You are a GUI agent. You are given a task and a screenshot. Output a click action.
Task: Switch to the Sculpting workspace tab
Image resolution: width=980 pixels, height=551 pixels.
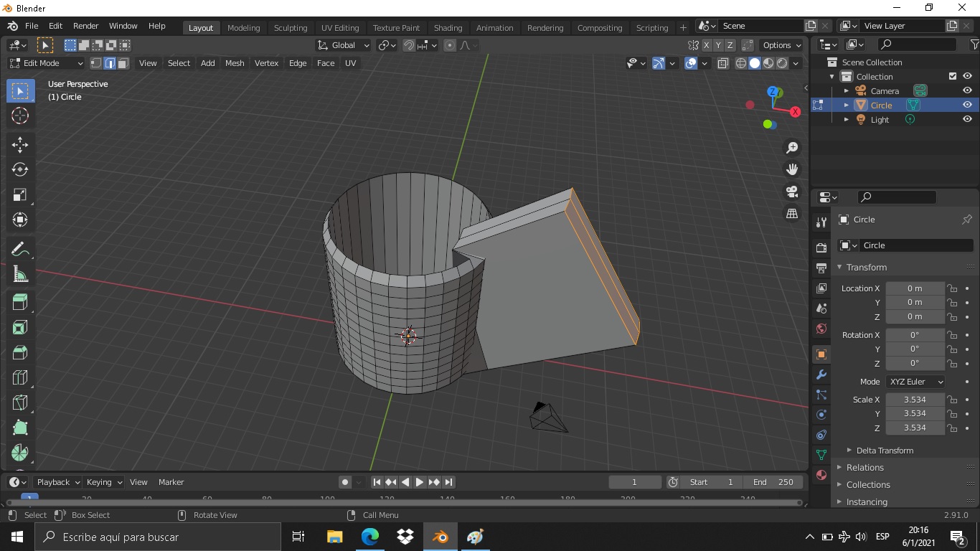(x=291, y=28)
